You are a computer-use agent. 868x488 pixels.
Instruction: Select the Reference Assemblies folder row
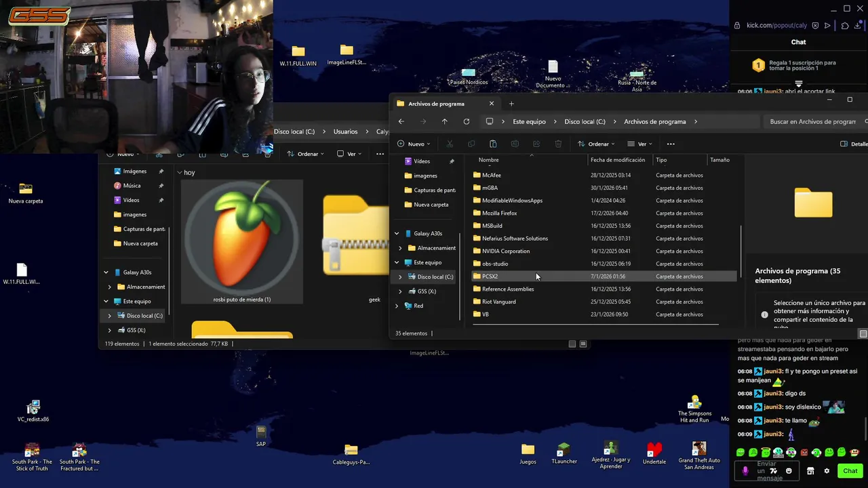604,289
